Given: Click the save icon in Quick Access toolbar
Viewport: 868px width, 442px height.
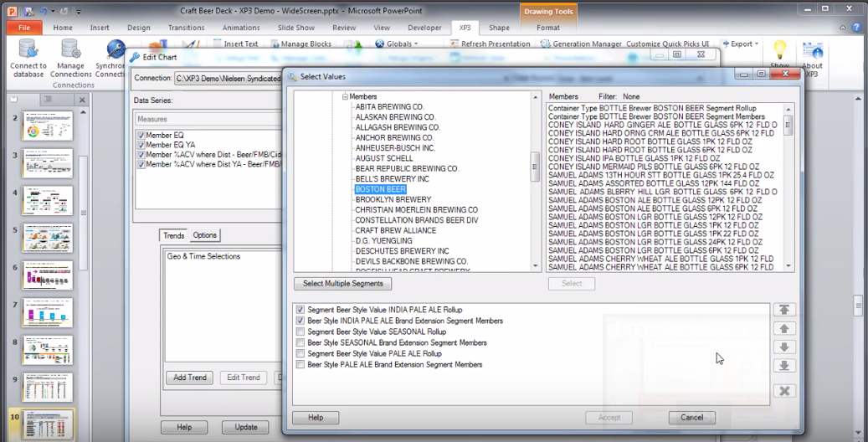Looking at the screenshot, I should [x=28, y=11].
